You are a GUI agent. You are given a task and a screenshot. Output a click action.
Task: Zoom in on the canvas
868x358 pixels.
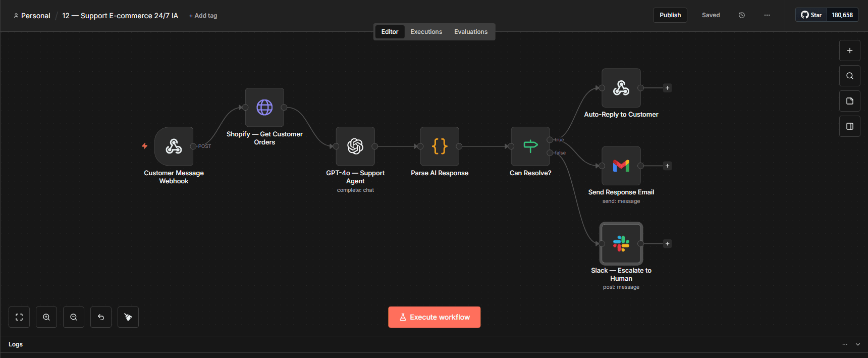46,317
